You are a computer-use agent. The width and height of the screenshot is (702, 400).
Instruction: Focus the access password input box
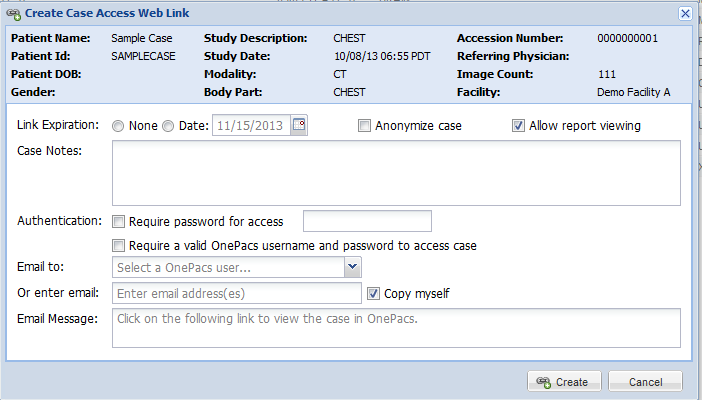click(x=367, y=221)
